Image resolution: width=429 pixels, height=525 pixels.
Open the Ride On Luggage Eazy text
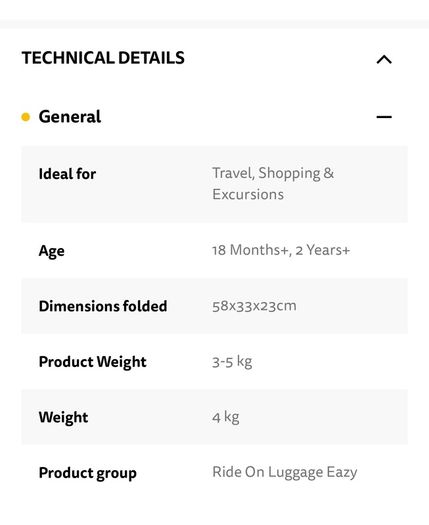tap(285, 472)
